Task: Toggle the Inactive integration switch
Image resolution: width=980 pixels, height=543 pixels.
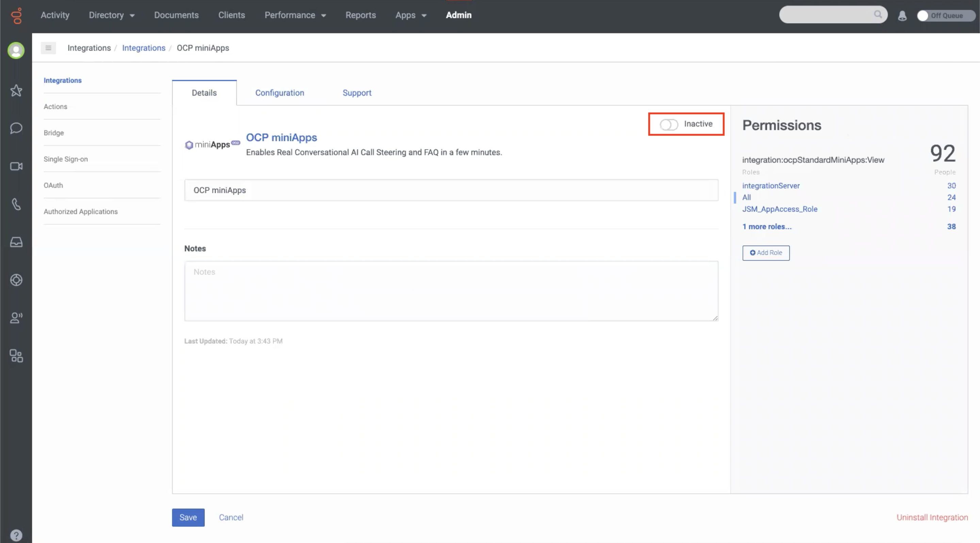Action: (x=668, y=124)
